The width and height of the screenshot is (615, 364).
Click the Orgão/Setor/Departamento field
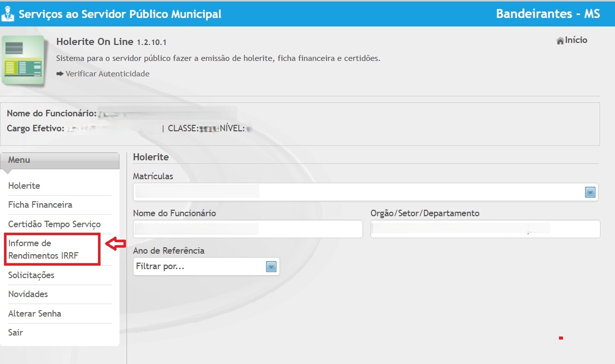pyautogui.click(x=484, y=229)
